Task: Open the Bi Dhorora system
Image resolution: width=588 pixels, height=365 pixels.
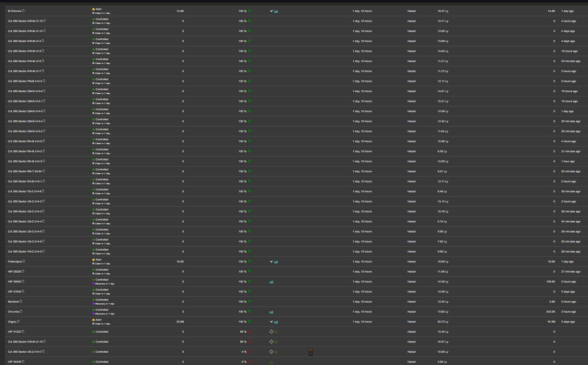Action: click(x=15, y=11)
